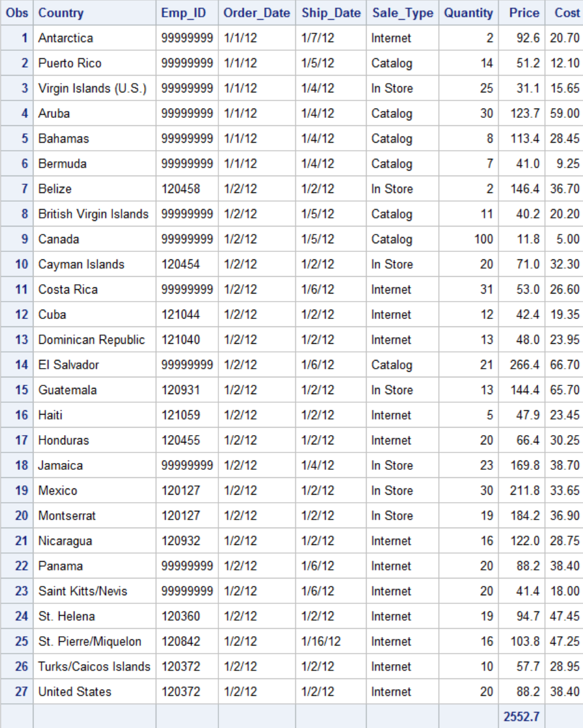Select the Price column header
The height and width of the screenshot is (728, 583).
524,13
